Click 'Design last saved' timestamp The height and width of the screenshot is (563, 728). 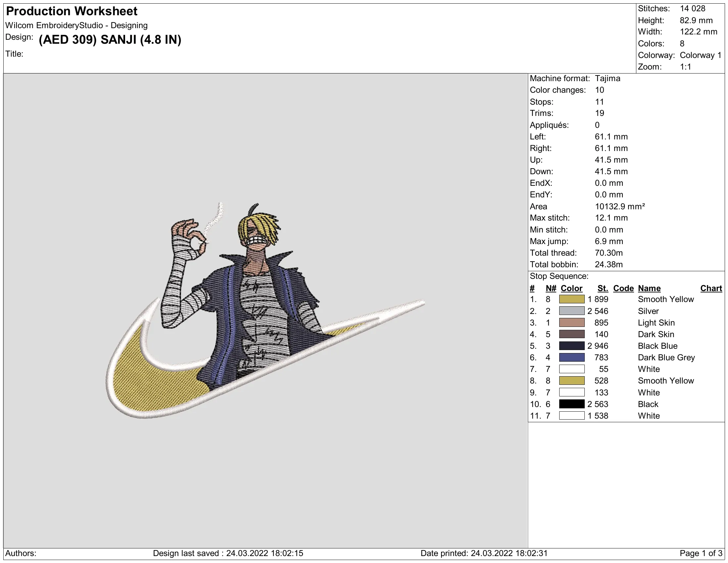[228, 554]
